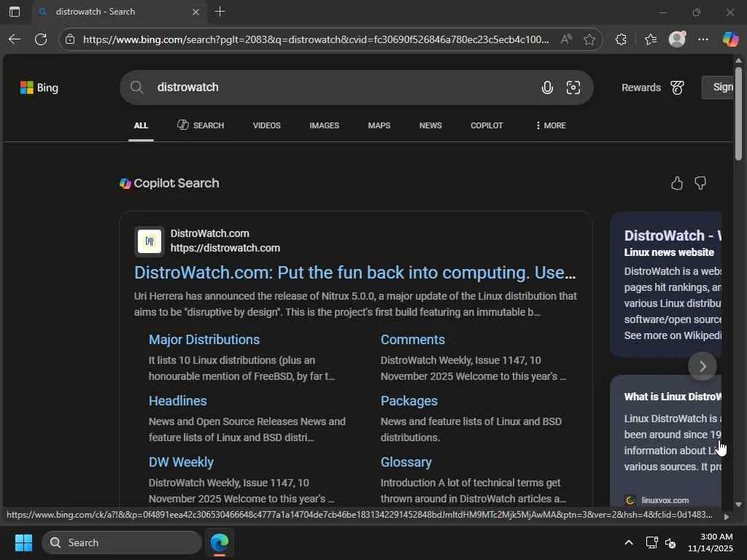Give thumbs up feedback on Copilot Search
This screenshot has width=747, height=560.
(x=676, y=183)
